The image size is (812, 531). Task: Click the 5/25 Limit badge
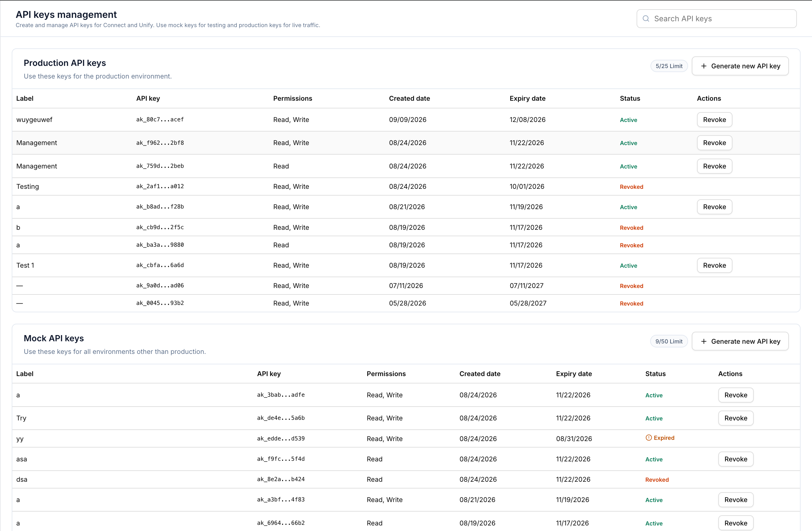click(669, 66)
